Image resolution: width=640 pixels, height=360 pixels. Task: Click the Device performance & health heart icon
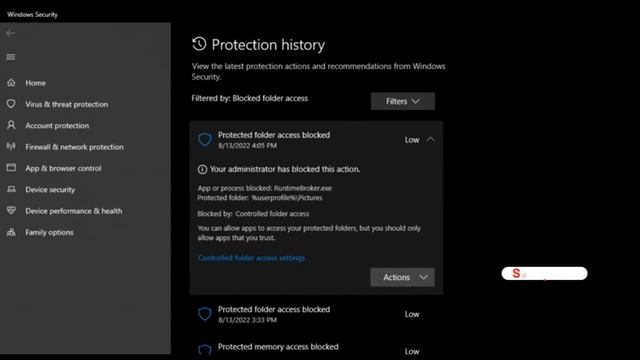pyautogui.click(x=11, y=211)
